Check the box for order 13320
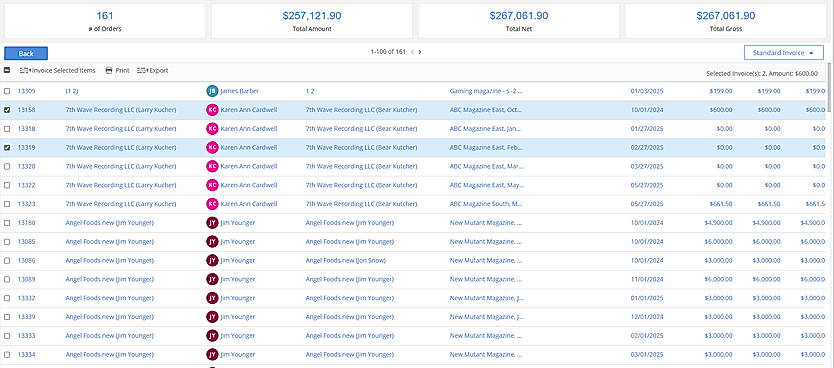 click(7, 166)
